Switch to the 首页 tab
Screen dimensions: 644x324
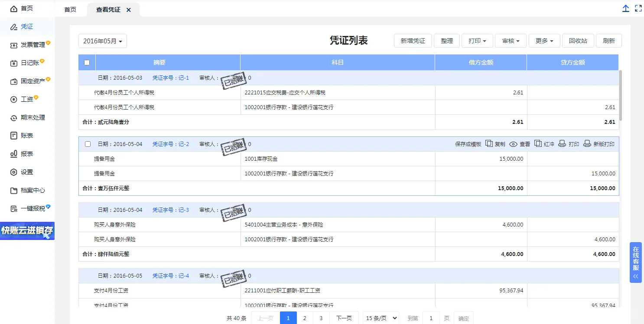point(70,10)
